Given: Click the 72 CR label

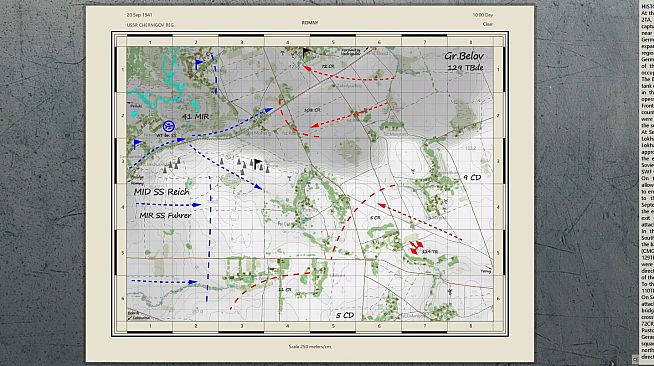Looking at the screenshot, I should (x=328, y=66).
